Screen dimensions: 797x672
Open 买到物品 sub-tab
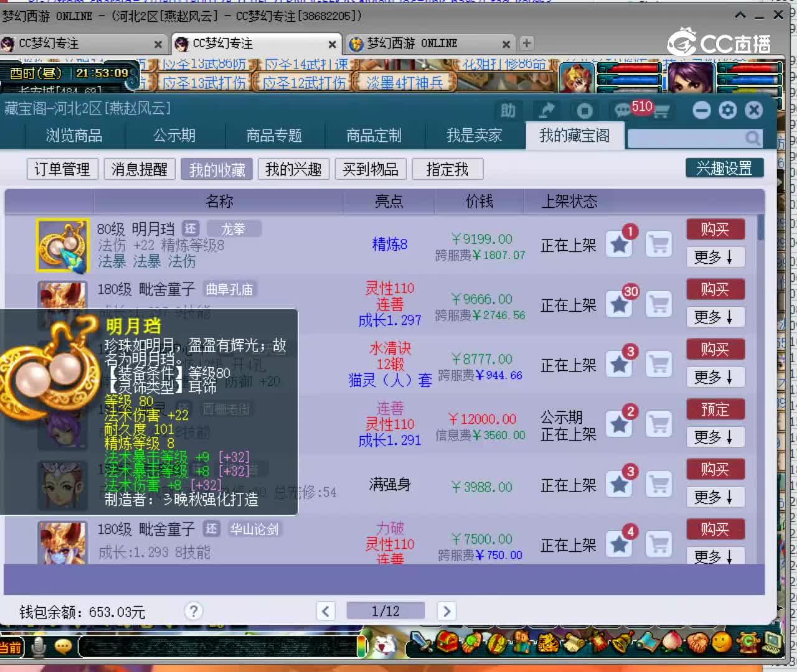(x=370, y=169)
